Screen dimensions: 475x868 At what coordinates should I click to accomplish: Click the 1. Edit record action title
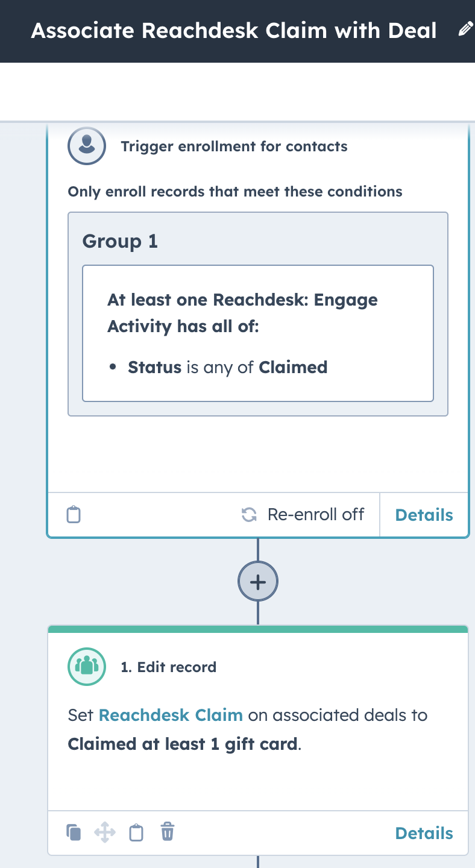coord(168,667)
